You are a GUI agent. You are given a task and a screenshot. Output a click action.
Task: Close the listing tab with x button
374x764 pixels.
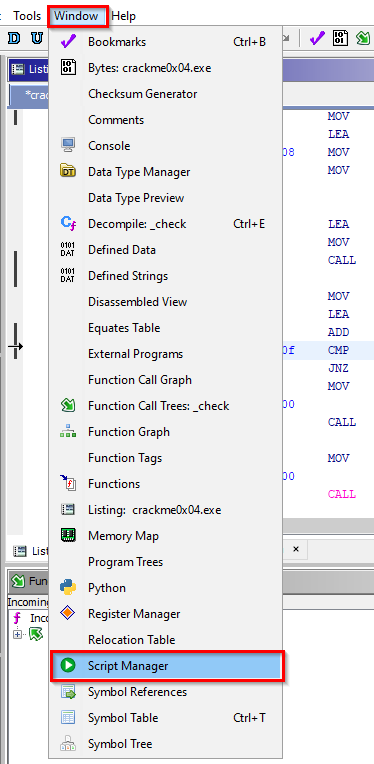[296, 549]
